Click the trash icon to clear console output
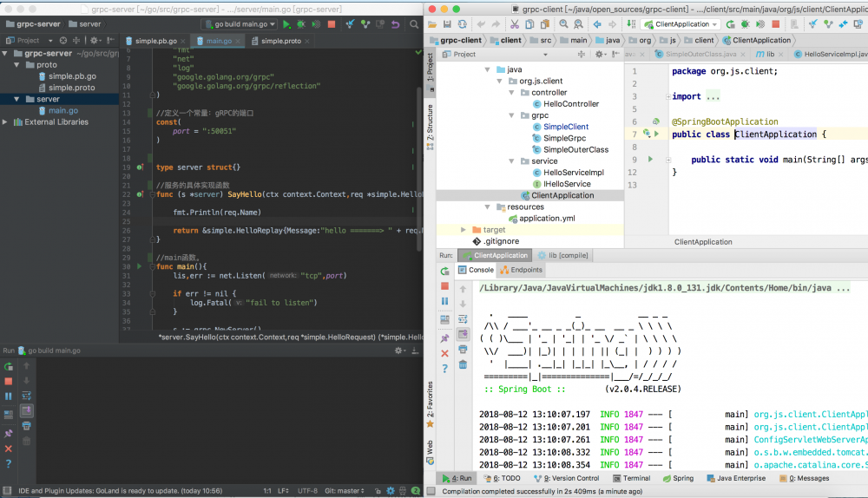The height and width of the screenshot is (498, 868). [x=463, y=364]
